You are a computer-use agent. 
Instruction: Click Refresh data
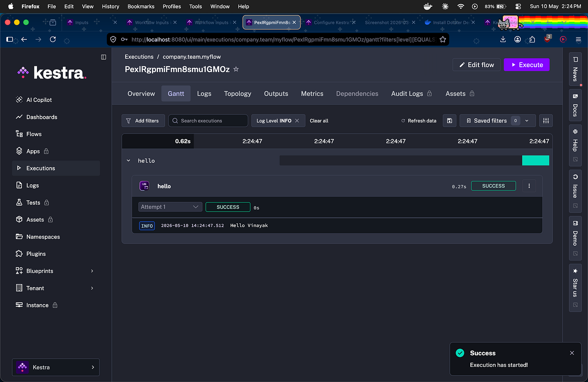(x=419, y=120)
